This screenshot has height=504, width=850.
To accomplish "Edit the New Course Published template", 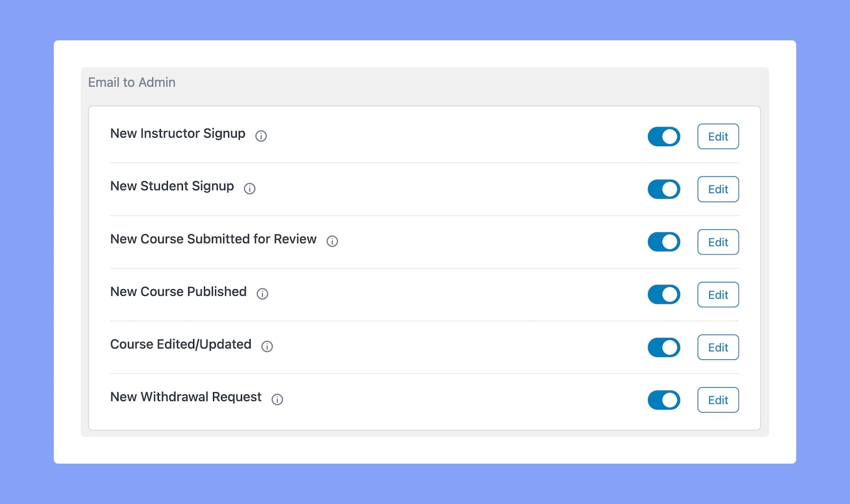I will [718, 295].
